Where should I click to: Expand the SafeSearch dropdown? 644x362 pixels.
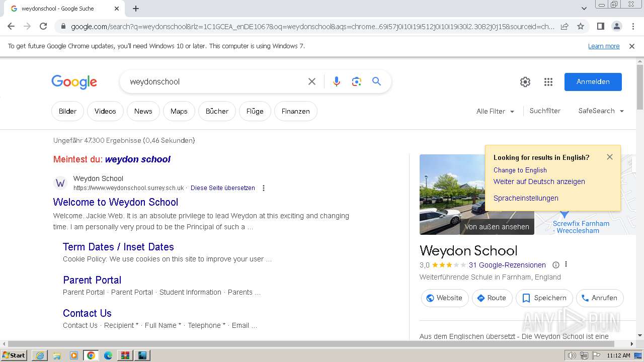click(x=601, y=111)
